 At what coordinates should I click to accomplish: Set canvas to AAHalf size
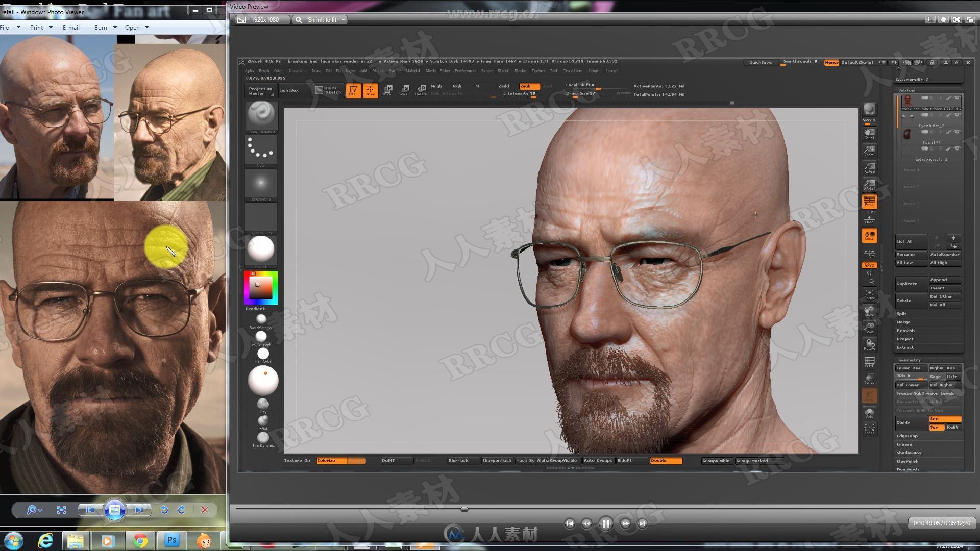click(x=869, y=184)
